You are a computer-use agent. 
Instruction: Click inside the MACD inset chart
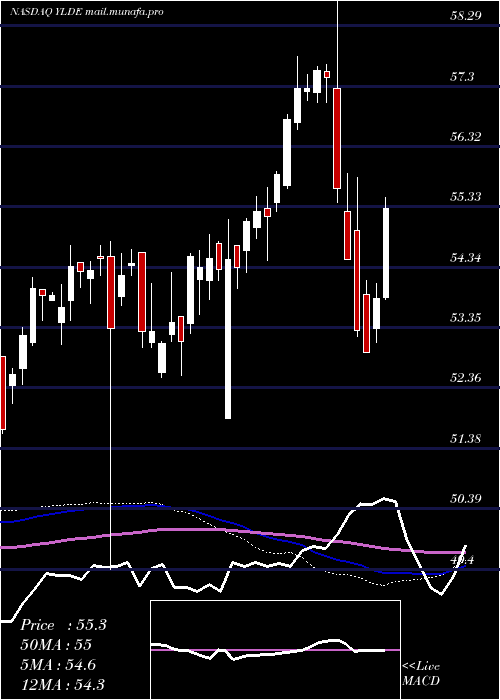point(275,650)
